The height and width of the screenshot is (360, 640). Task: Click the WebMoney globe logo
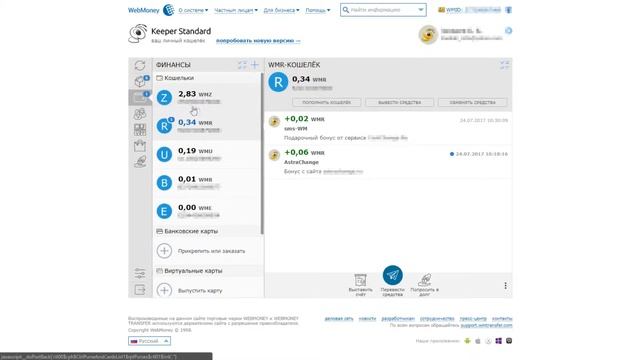click(x=169, y=10)
